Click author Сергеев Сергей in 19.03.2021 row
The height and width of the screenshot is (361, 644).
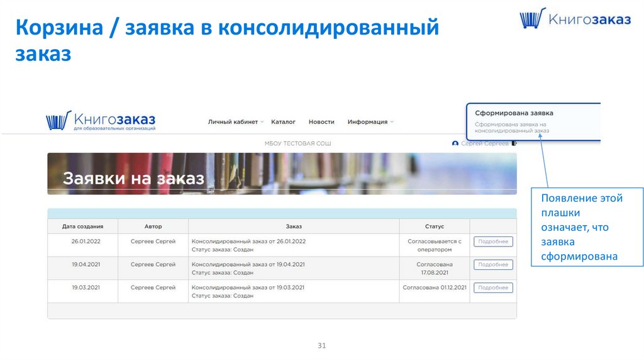point(153,287)
